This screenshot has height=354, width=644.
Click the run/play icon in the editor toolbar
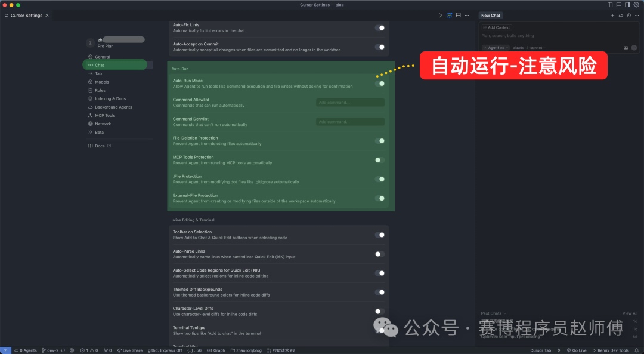click(x=440, y=15)
